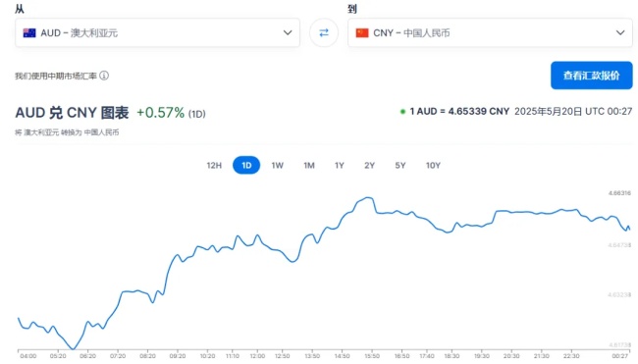The image size is (638, 364).
Task: Click the 12:00 time axis label
Action: tap(257, 356)
